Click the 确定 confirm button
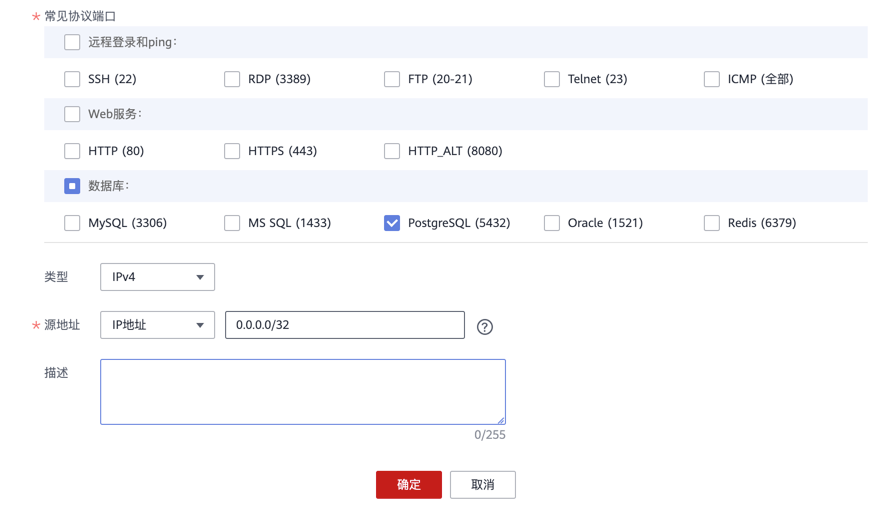This screenshot has height=531, width=869. tap(409, 485)
